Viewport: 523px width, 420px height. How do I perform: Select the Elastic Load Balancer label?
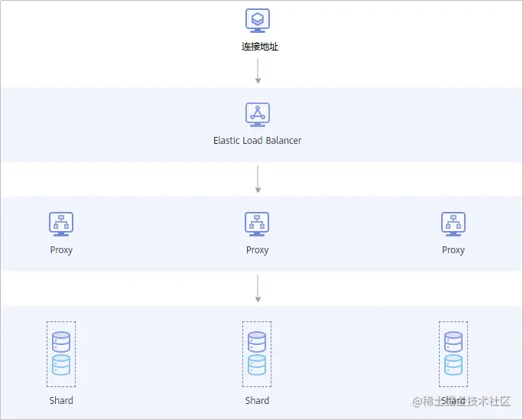coord(257,141)
